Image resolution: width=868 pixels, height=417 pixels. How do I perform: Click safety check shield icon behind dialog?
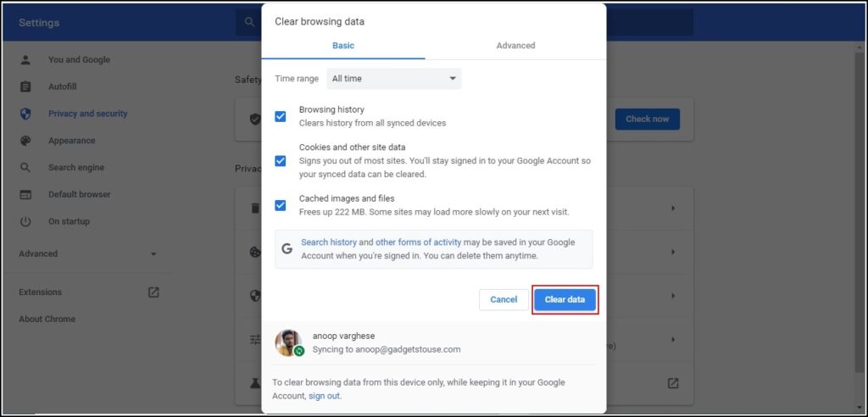tap(254, 119)
